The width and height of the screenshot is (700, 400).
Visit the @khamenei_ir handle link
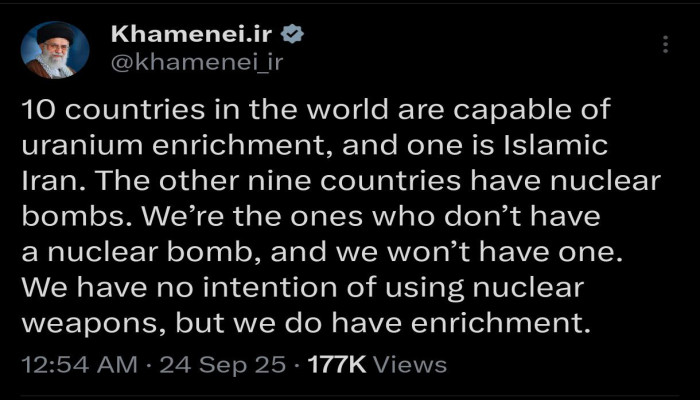[x=197, y=63]
